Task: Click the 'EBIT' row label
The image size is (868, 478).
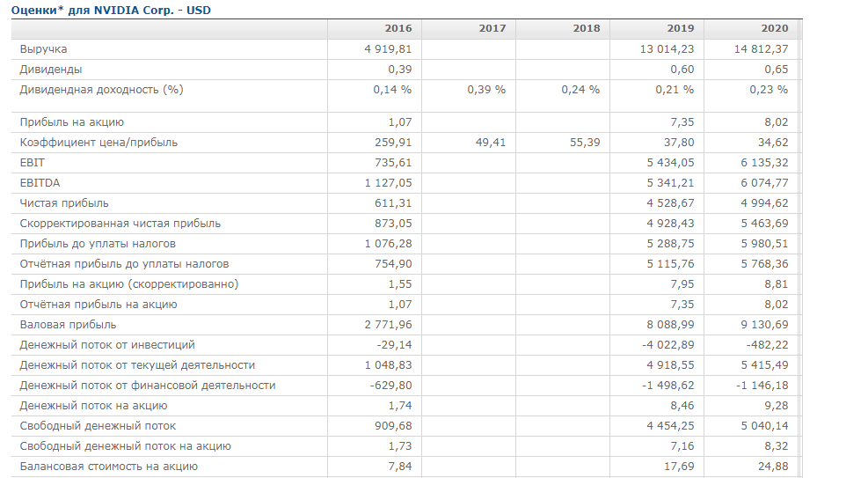Action: click(33, 162)
